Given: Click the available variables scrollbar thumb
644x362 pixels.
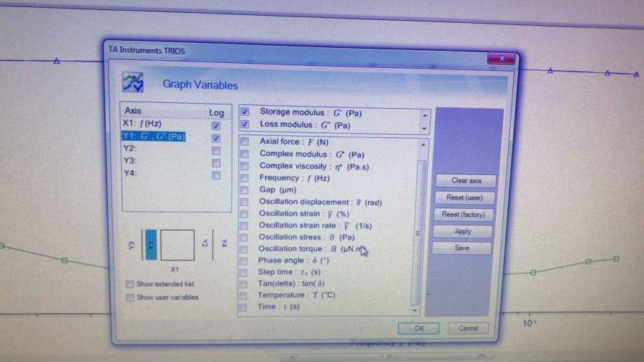Looking at the screenshot, I should point(419,233).
